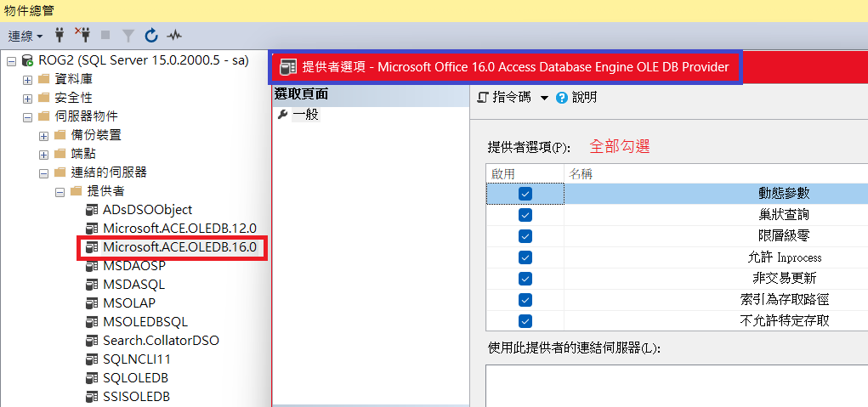
Task: Collapse the 連結的伺服器 folder
Action: (x=43, y=173)
